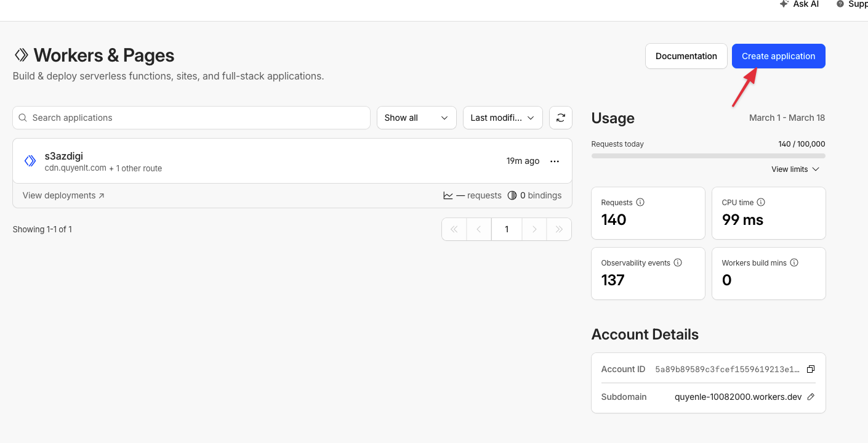Click the info icon beside Requests
The image size is (868, 443).
640,202
